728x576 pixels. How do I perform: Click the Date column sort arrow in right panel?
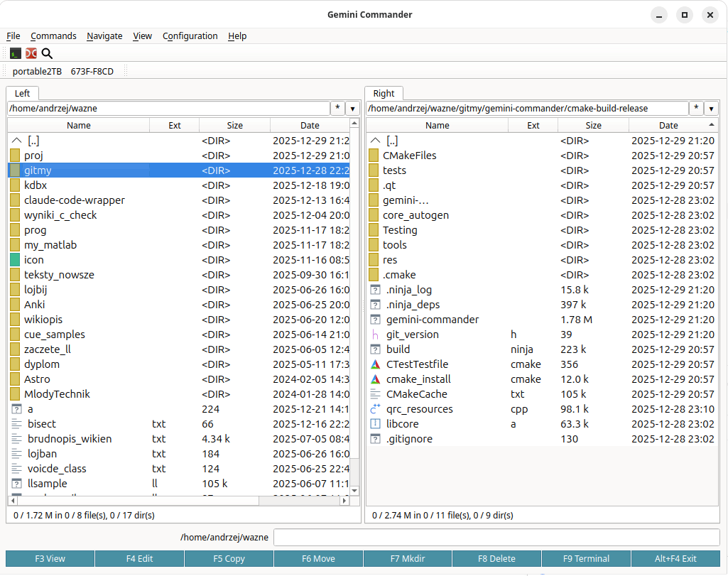coord(712,124)
